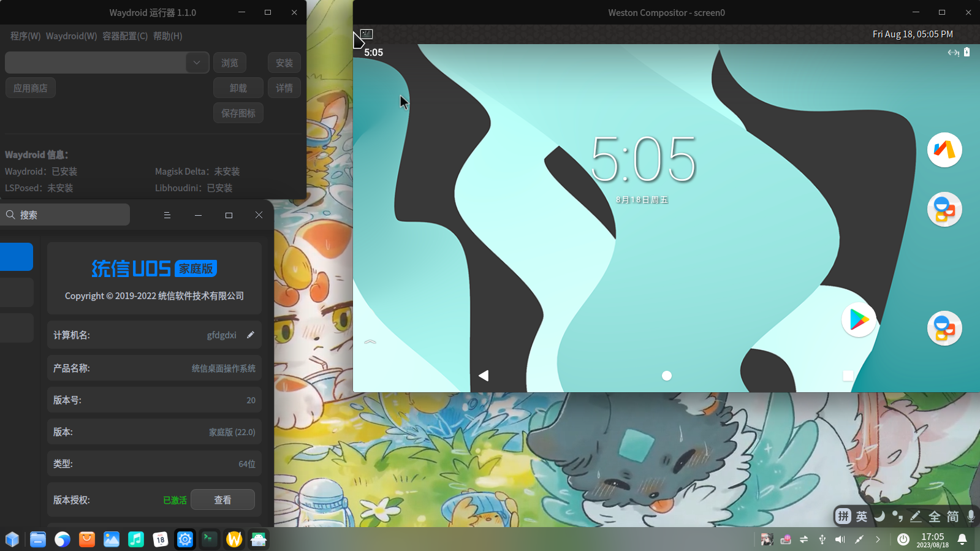Select the blue highlighted sidebar item in settings
Image resolution: width=980 pixels, height=551 pixels.
17,257
